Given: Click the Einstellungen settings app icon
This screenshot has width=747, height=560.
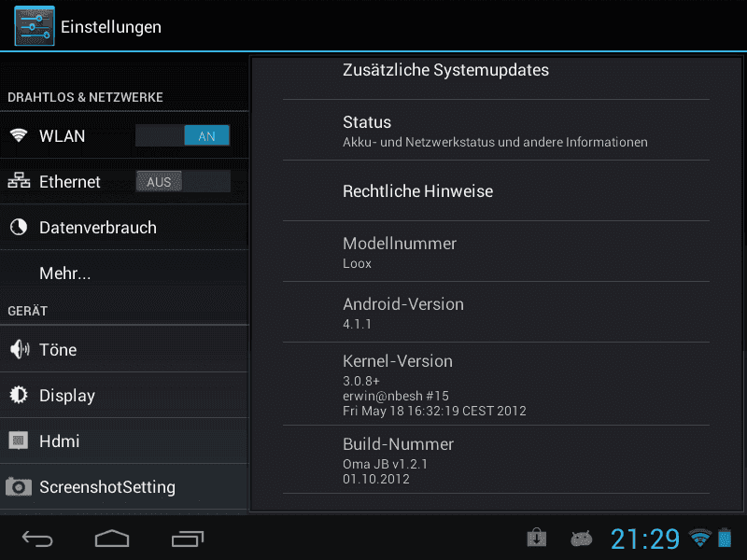Looking at the screenshot, I should [35, 26].
